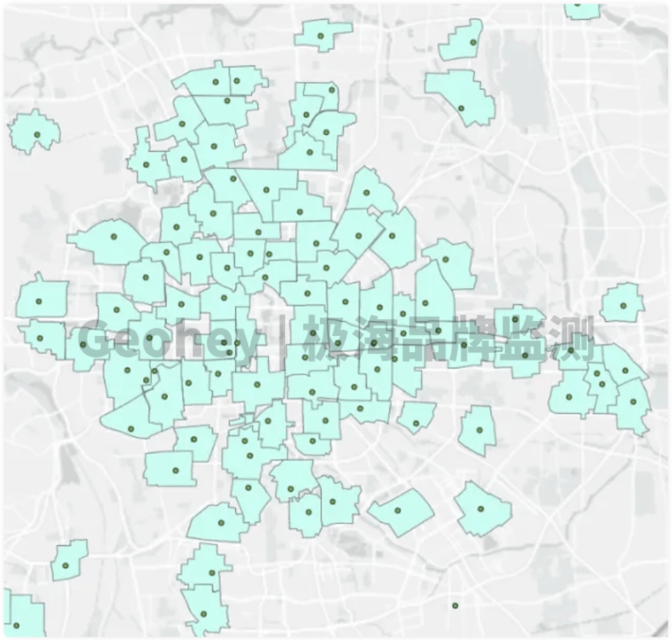Select marker in the isolated easternmost rounded polygon
The width and height of the screenshot is (672, 641).
(x=623, y=306)
